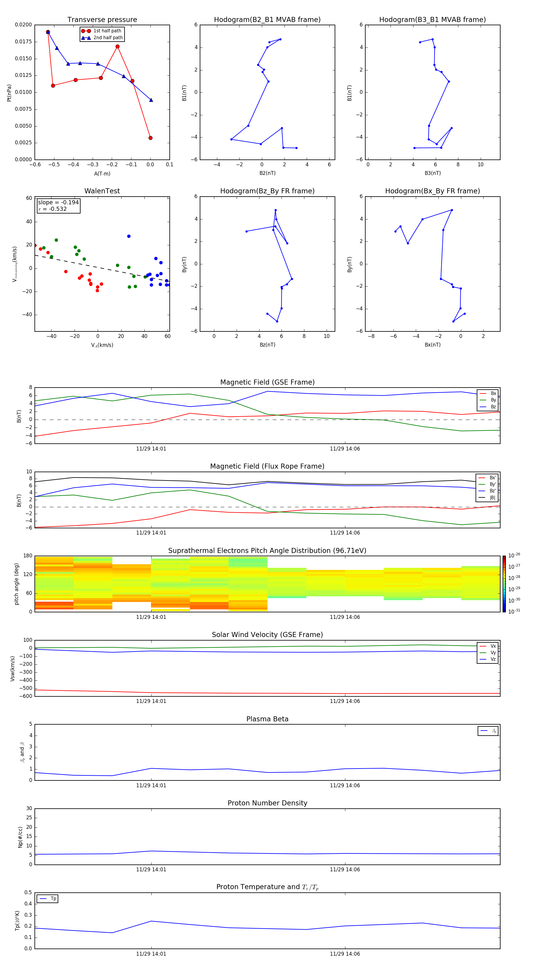Click the 'pitch angle (deg)' axis label
Viewport: 535px width, 980px height.
click(16, 584)
